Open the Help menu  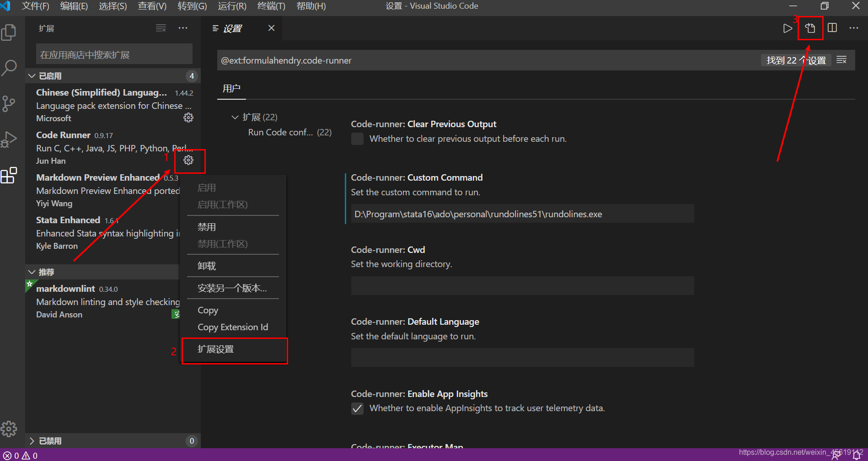point(311,6)
